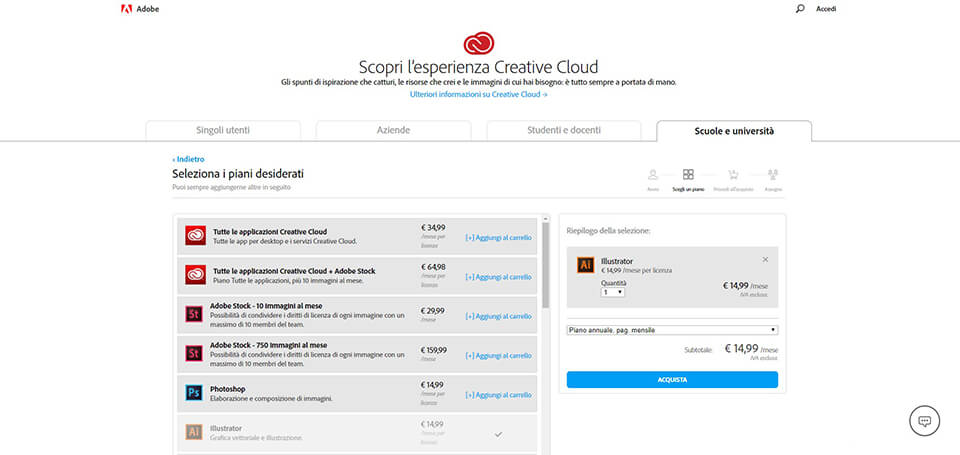The image size is (960, 455).
Task: Click Seleziona i piani desiderati heading
Action: point(238,174)
